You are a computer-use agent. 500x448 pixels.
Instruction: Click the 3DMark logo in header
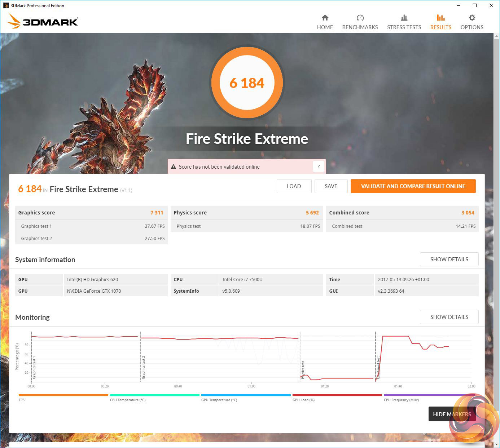click(x=43, y=21)
